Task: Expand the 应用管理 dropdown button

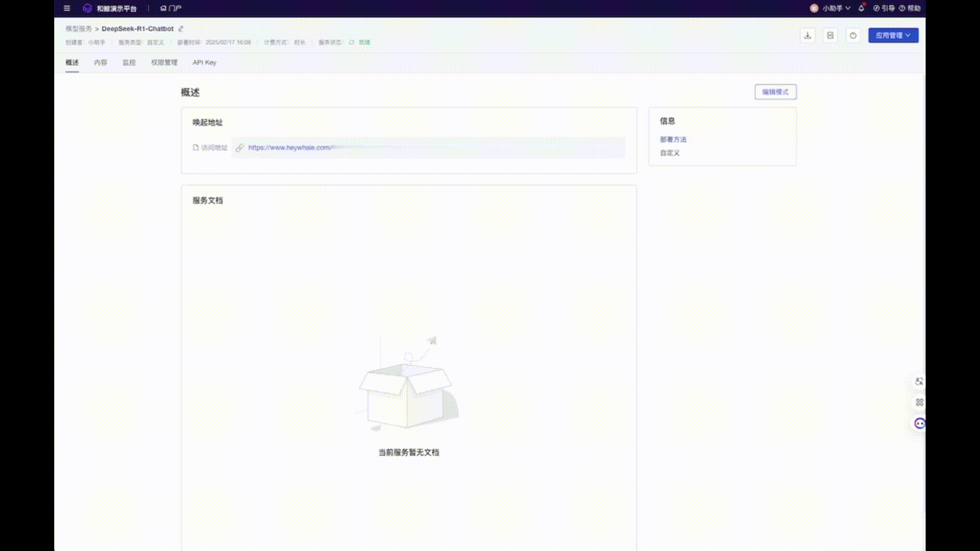Action: point(893,35)
